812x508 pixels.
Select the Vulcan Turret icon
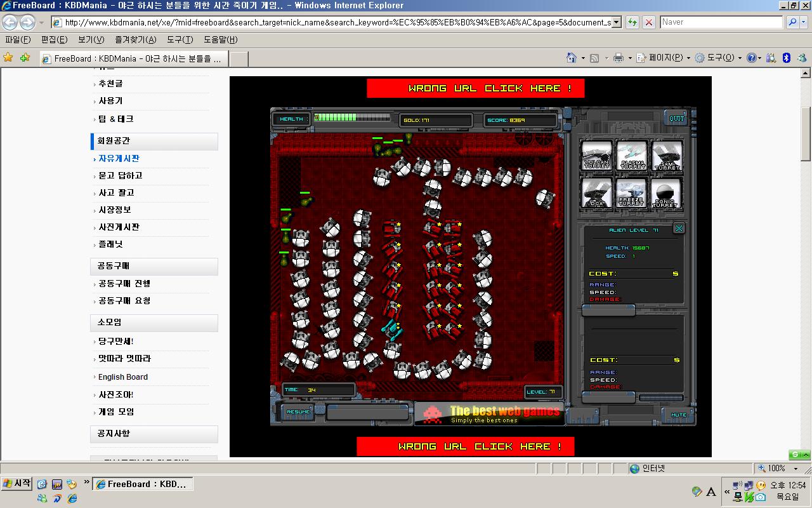pyautogui.click(x=597, y=156)
